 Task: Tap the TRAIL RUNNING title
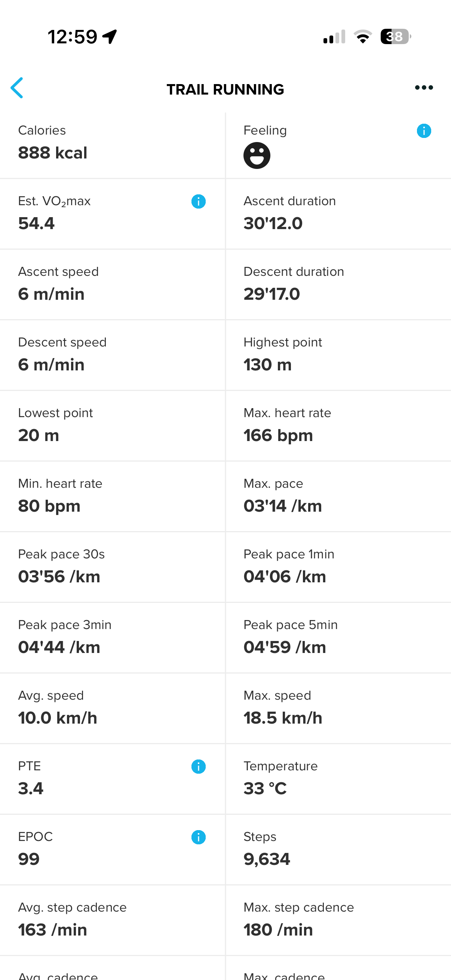pyautogui.click(x=225, y=89)
